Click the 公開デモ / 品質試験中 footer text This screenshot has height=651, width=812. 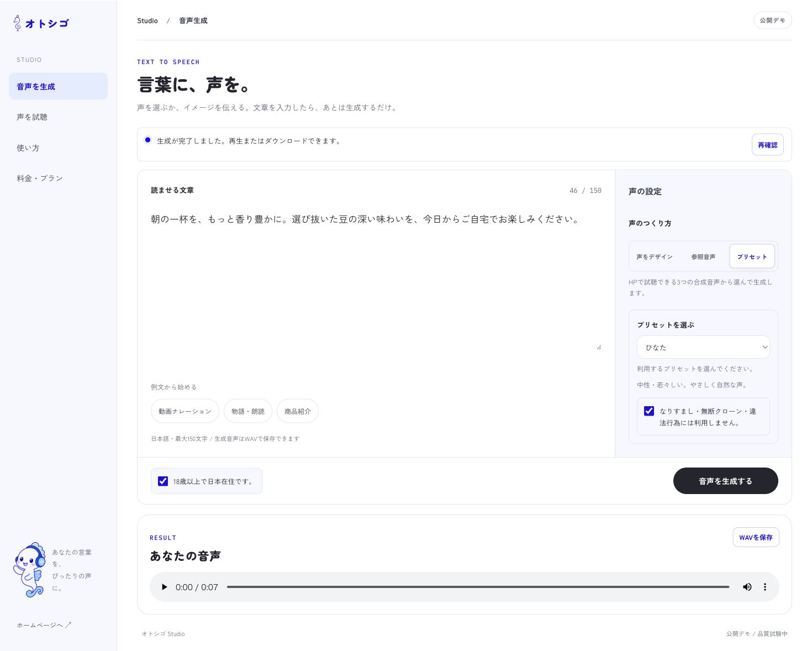click(x=757, y=634)
